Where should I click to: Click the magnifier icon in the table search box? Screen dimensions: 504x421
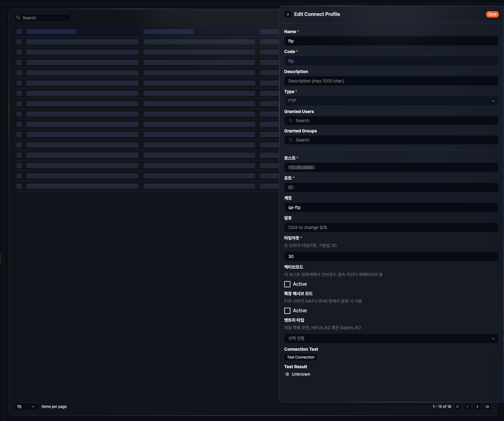tap(19, 18)
